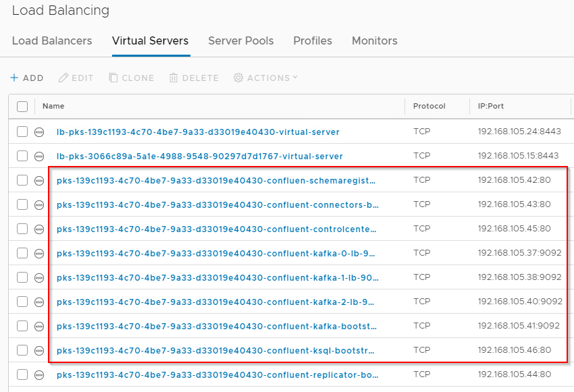The height and width of the screenshot is (392, 574).
Task: Click the plus icon next to ADD
Action: (14, 78)
